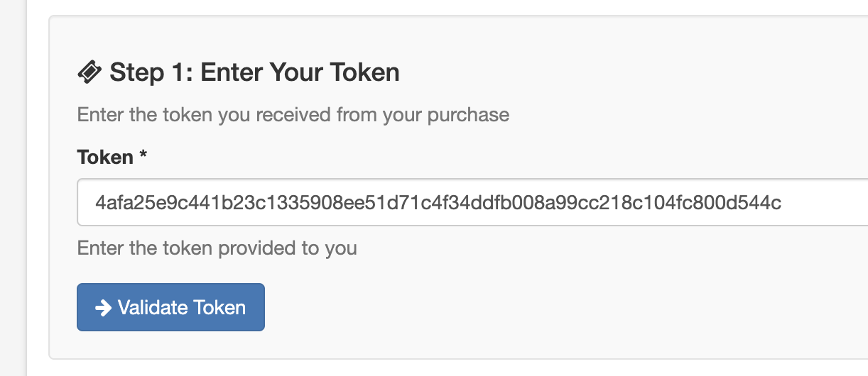The image size is (868, 376).
Task: Click the 'Enter the token provided to you' hint
Action: 217,248
